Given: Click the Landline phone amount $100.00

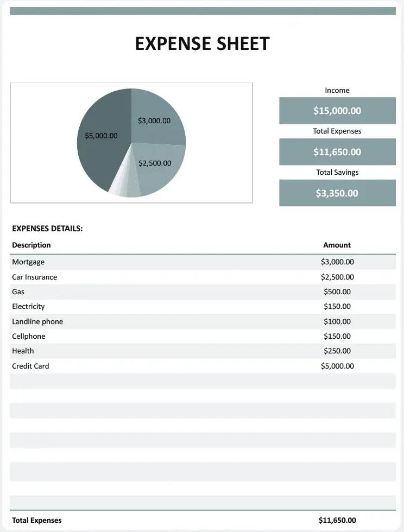Looking at the screenshot, I should coord(337,321).
